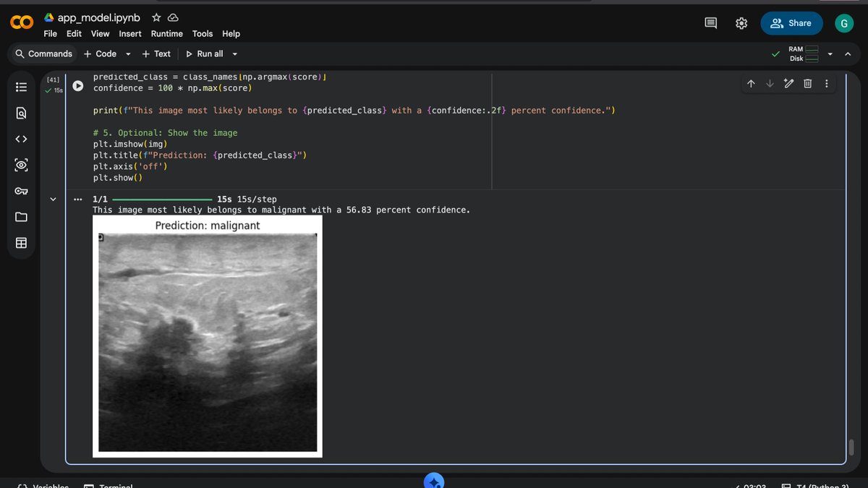Click the 'Prediction: malignant' plot title

pos(208,226)
